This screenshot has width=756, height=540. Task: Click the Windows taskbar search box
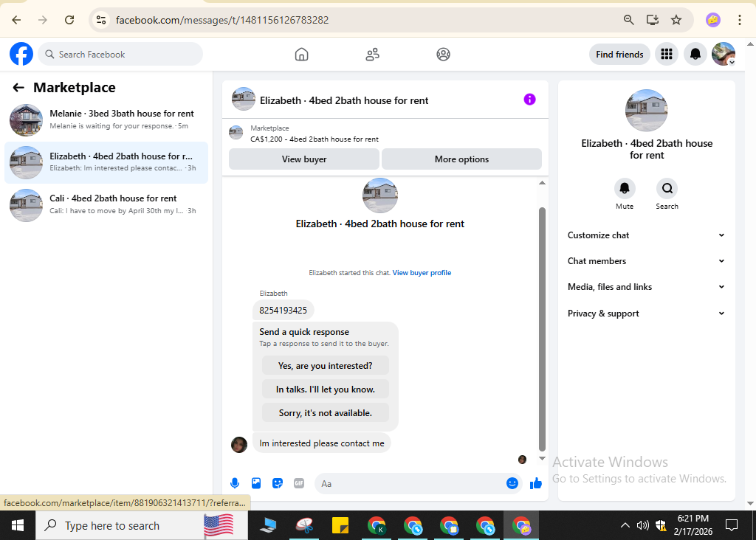pyautogui.click(x=142, y=525)
